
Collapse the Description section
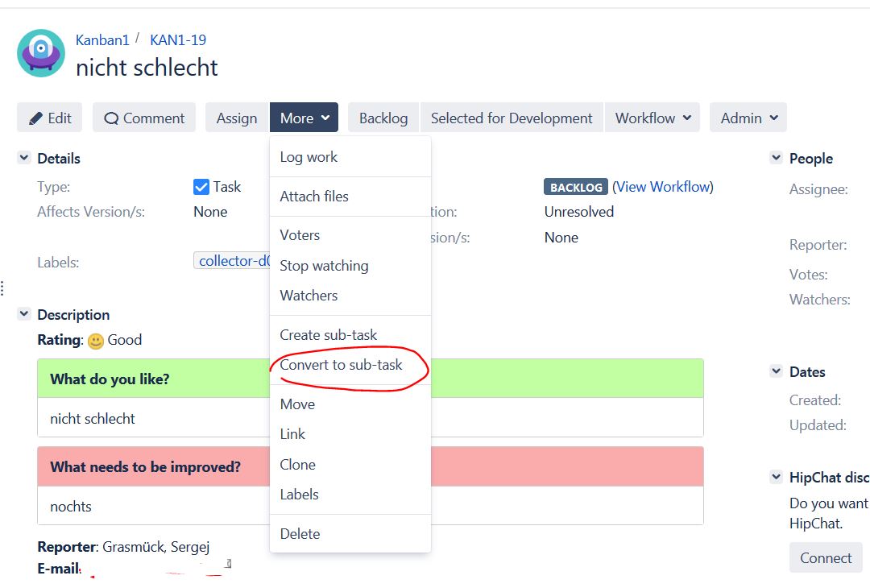tap(24, 314)
